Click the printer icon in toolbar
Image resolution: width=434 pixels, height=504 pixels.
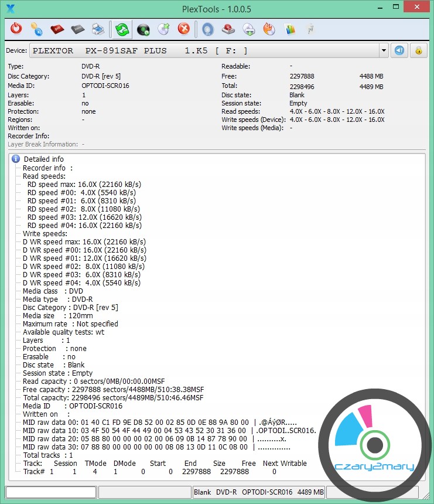[98, 29]
